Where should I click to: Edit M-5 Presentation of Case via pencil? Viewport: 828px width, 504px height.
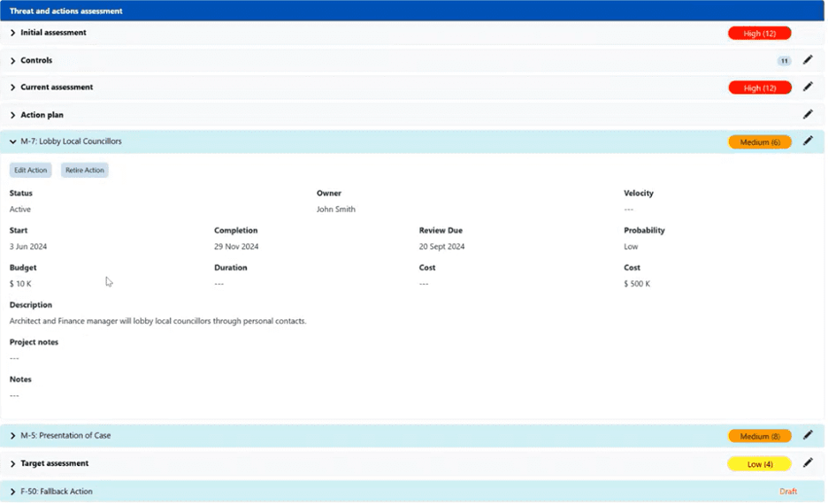[x=807, y=435]
